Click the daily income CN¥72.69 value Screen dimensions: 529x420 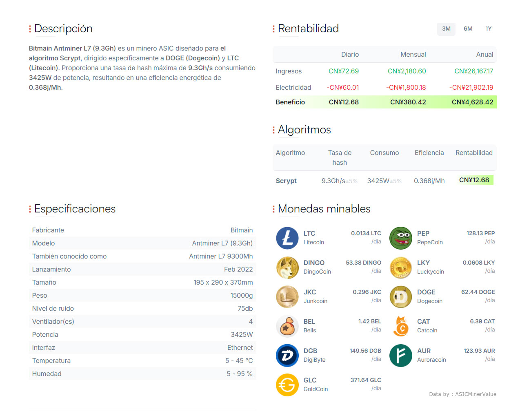click(344, 71)
